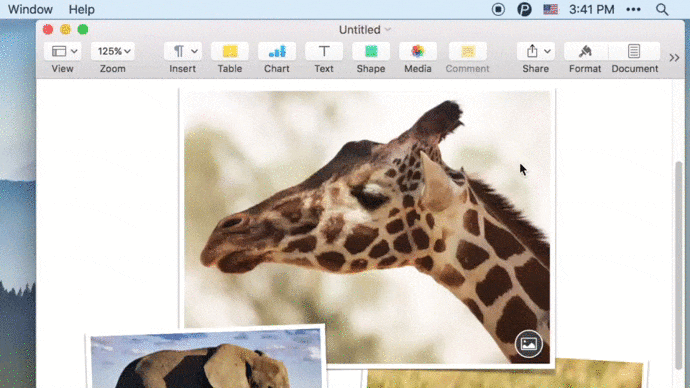Screen dimensions: 690x388
Task: Click the Table toolbar icon
Action: [x=230, y=51]
